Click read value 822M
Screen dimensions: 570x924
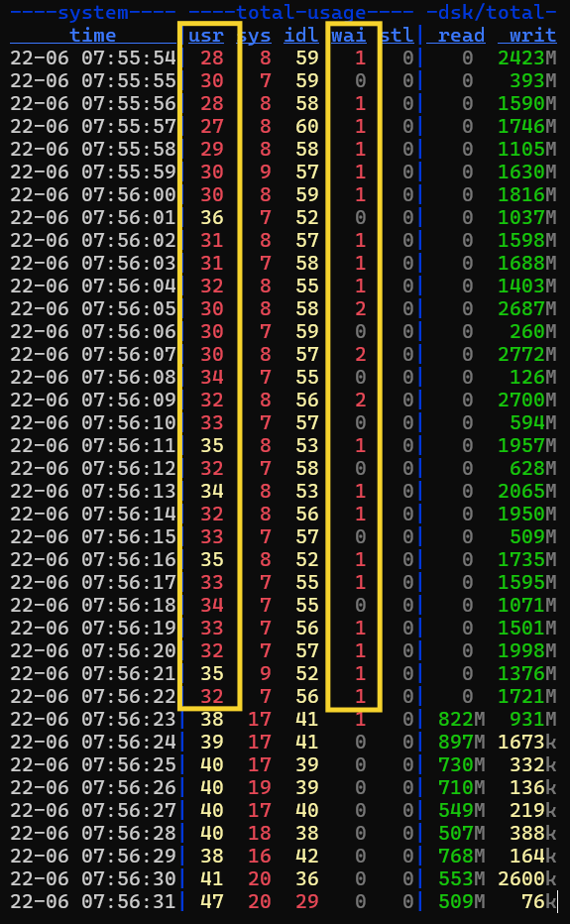pyautogui.click(x=462, y=719)
